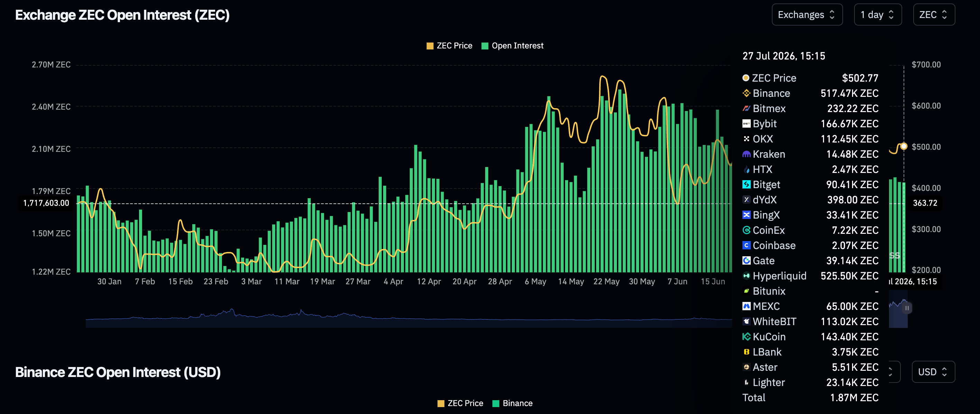The width and height of the screenshot is (980, 414).
Task: Click the KuCoin green logo icon
Action: tap(747, 337)
